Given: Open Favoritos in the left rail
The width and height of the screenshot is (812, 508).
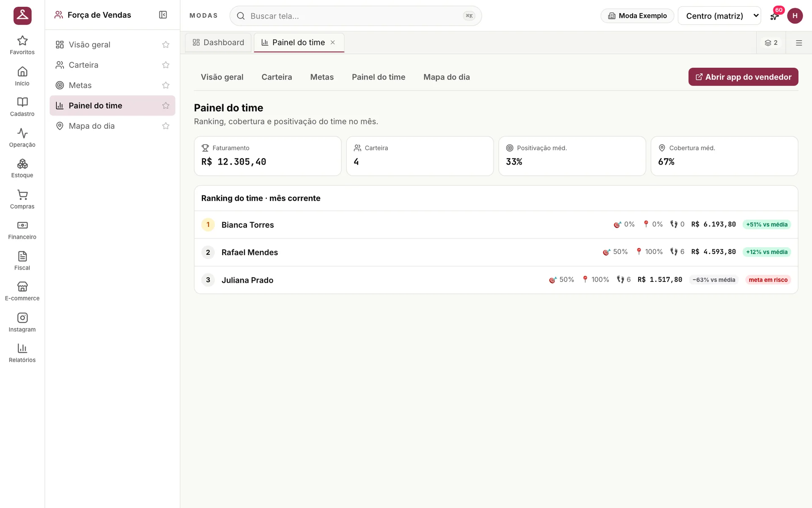Looking at the screenshot, I should (22, 45).
